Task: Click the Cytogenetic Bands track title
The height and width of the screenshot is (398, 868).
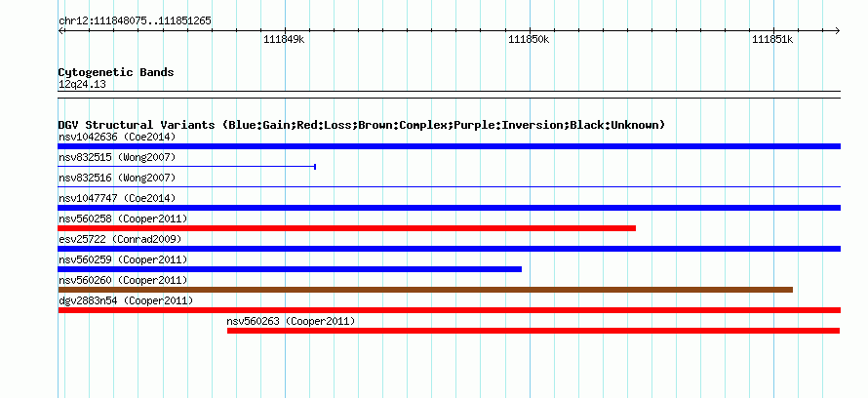Action: (x=116, y=72)
